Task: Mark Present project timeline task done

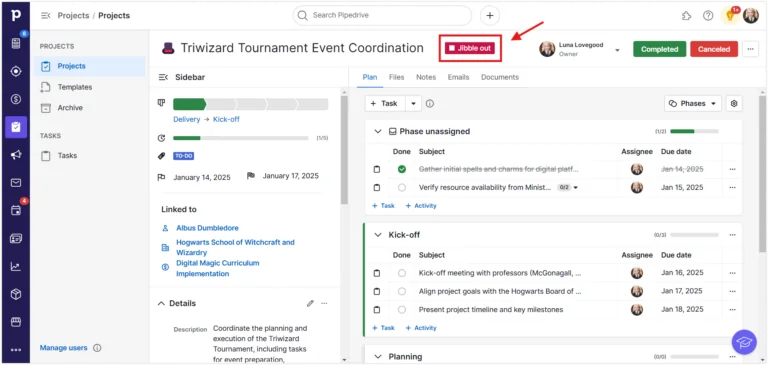Action: point(402,310)
